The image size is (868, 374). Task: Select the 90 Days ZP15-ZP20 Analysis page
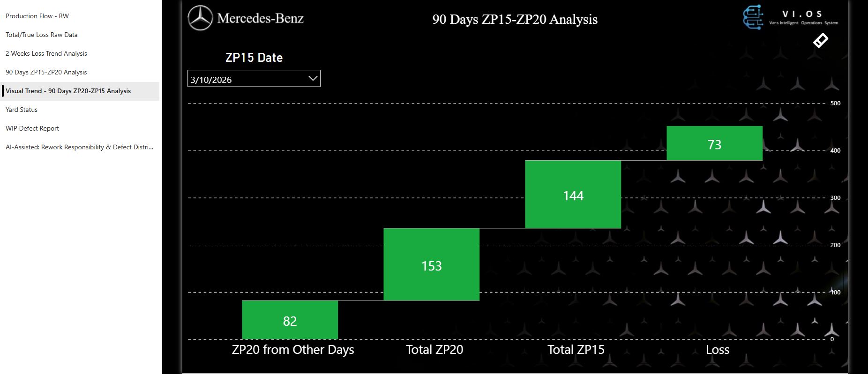[x=46, y=72]
